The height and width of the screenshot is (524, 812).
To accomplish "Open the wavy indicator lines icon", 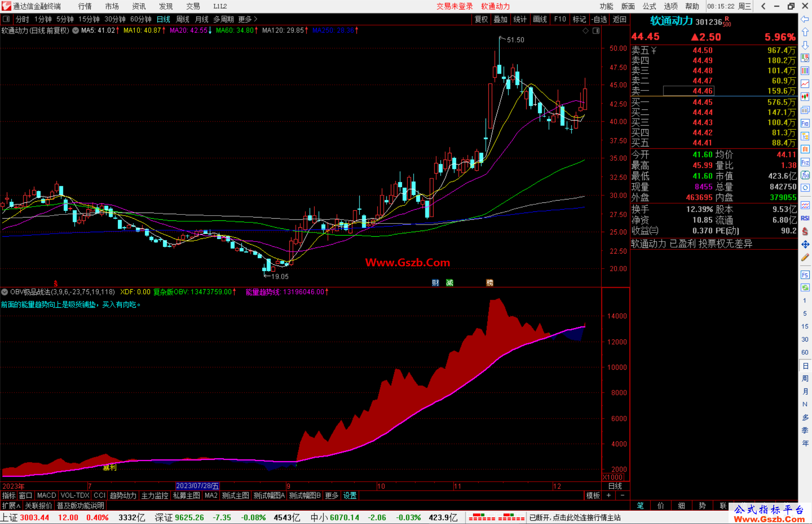I will [x=805, y=205].
